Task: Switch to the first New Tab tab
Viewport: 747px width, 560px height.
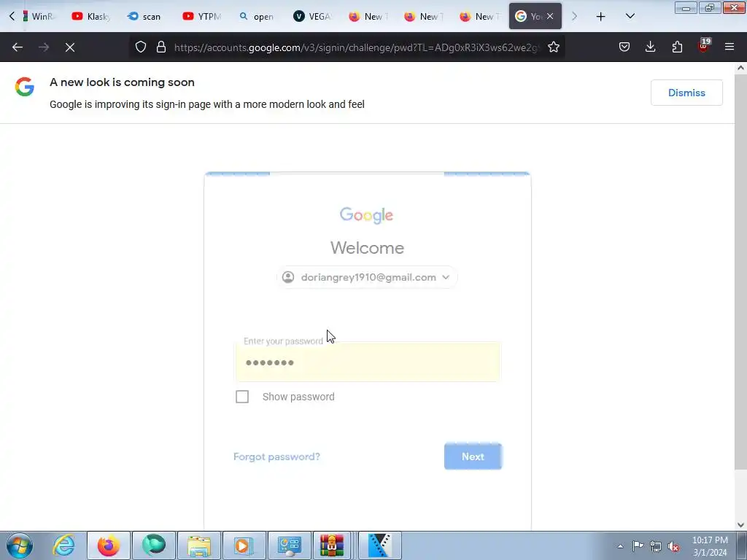Action: point(368,16)
